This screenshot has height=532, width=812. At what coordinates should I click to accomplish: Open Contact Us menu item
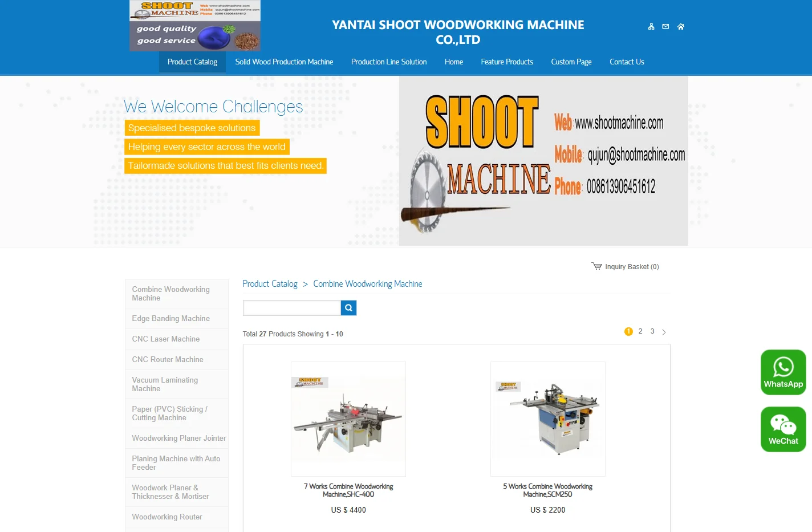coord(627,62)
